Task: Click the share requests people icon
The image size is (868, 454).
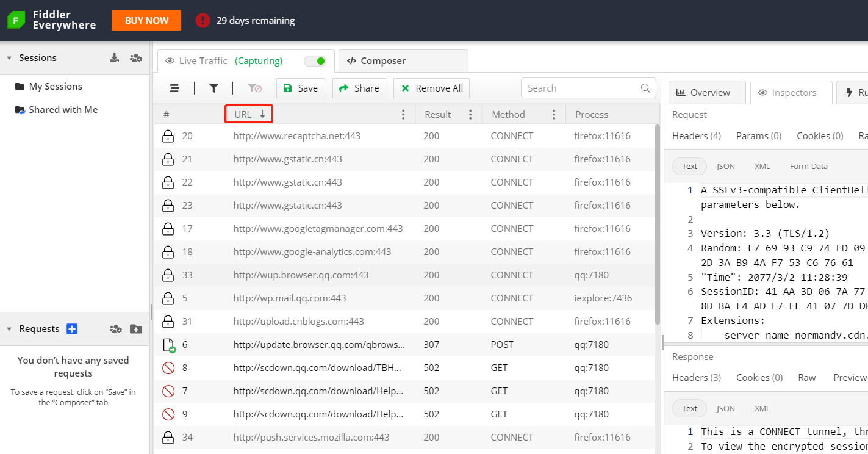Action: (x=115, y=329)
